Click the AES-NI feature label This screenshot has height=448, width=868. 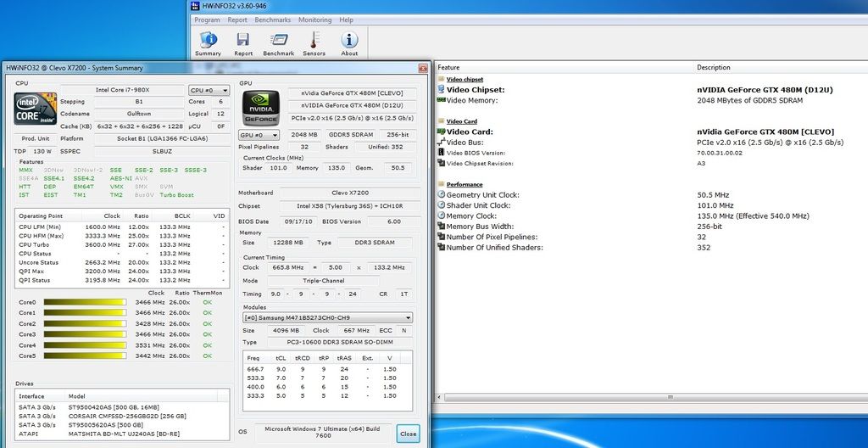tap(120, 178)
